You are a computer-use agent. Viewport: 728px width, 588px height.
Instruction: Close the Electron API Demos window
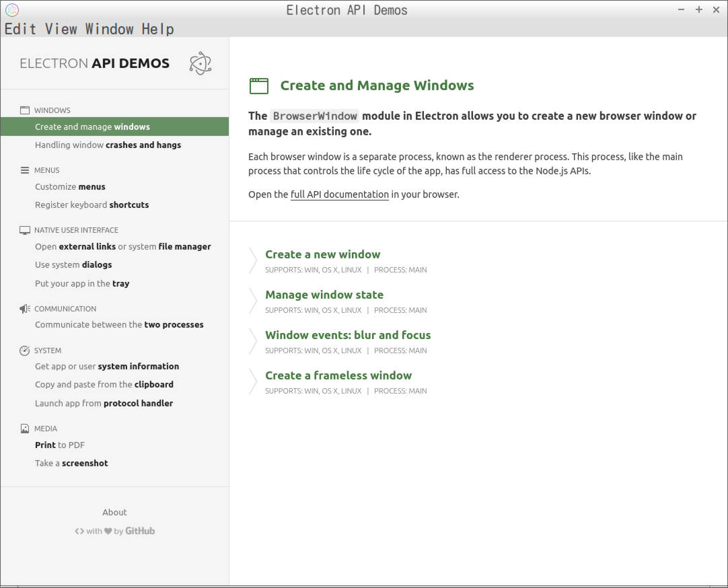[x=716, y=9]
